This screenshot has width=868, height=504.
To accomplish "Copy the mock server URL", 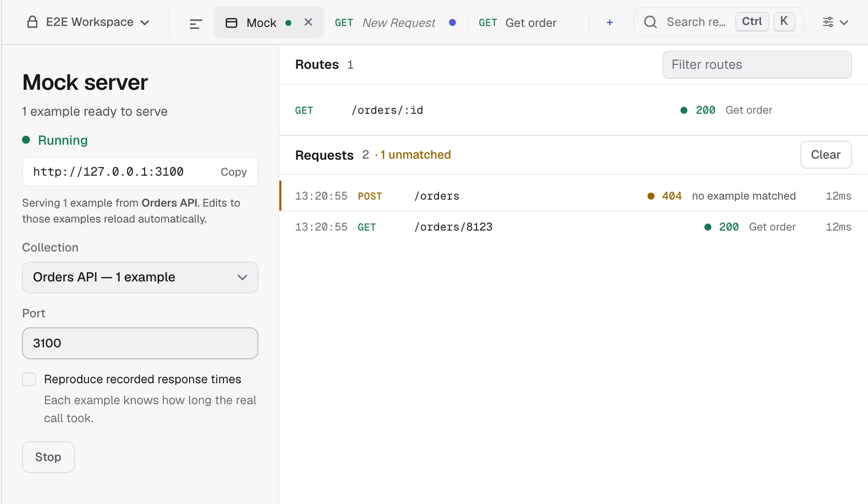I will coord(233,172).
